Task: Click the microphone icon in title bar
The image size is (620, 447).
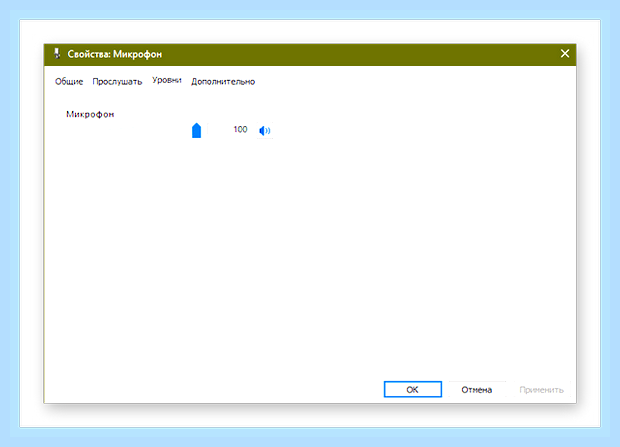Action: click(x=57, y=54)
